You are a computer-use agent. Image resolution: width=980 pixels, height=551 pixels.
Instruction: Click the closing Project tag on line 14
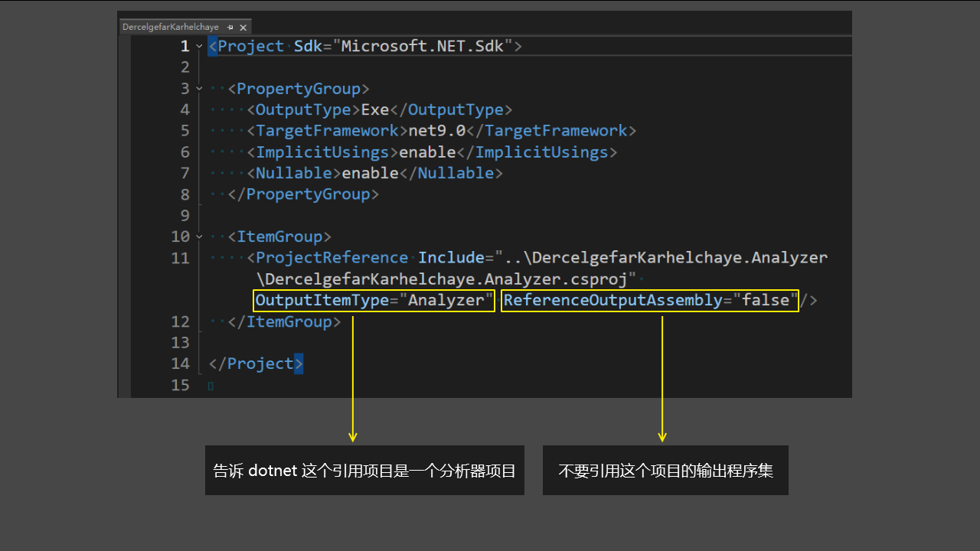click(256, 364)
